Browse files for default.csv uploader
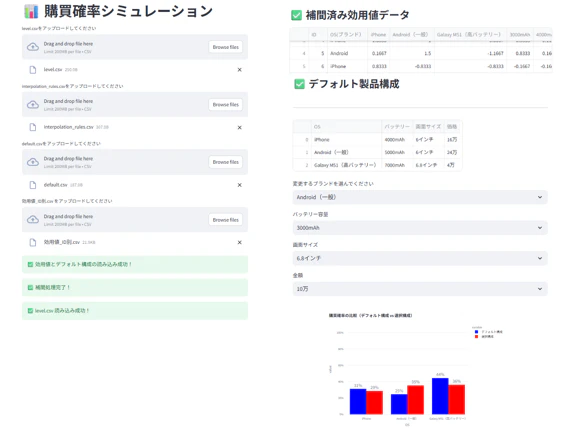This screenshot has width=581, height=434. pyautogui.click(x=226, y=162)
